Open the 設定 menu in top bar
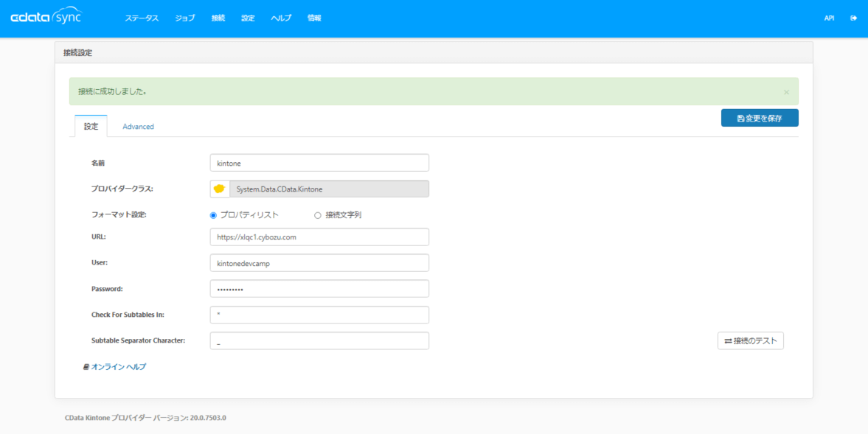 (x=248, y=18)
